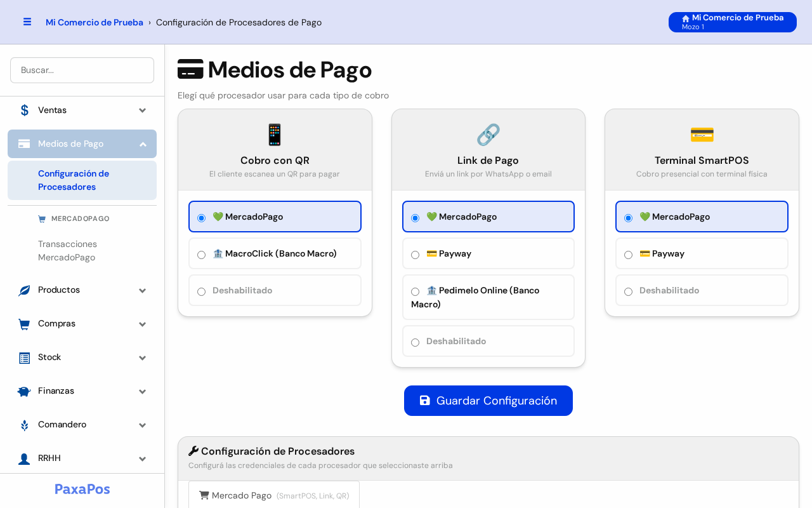Click the piggy bank Finanzas icon
The width and height of the screenshot is (812, 508).
point(24,391)
